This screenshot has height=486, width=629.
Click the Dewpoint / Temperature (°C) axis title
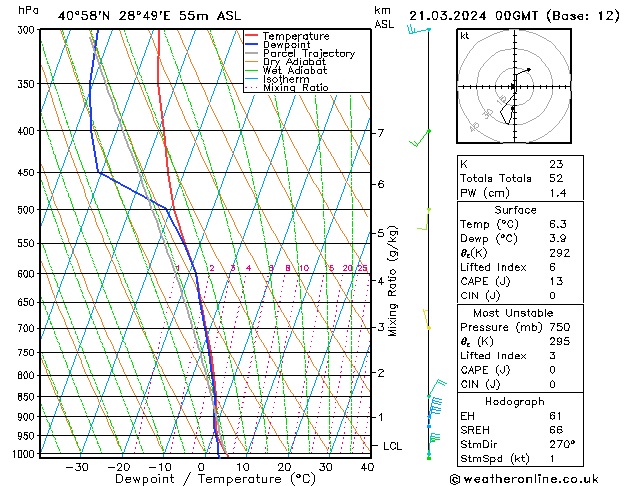(215, 479)
